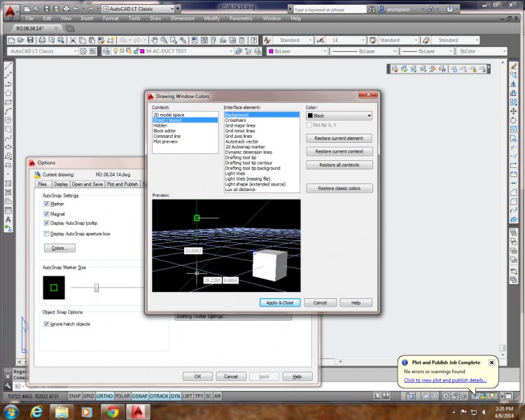525x420 pixels.
Task: Uncheck the Magnet checkbox
Action: click(47, 213)
